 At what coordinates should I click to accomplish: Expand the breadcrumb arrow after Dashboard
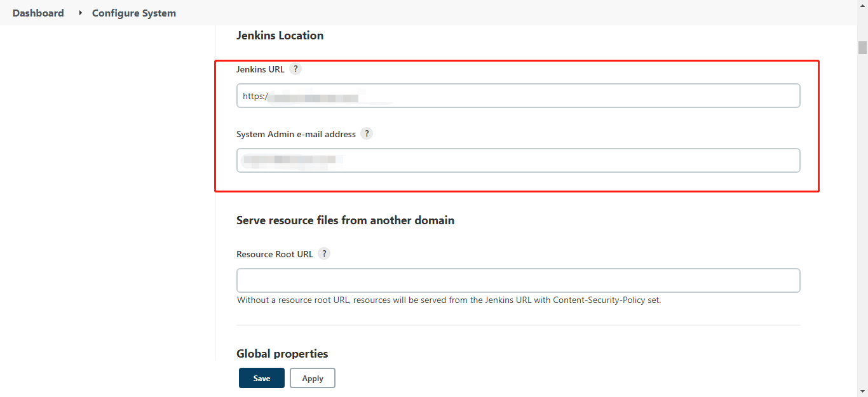81,13
